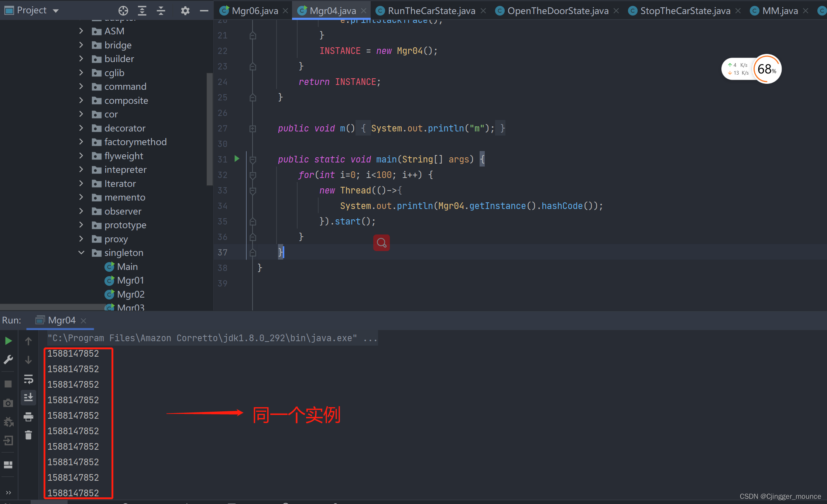The height and width of the screenshot is (504, 827).
Task: Toggle soft-wrap in Run console
Action: (x=28, y=379)
